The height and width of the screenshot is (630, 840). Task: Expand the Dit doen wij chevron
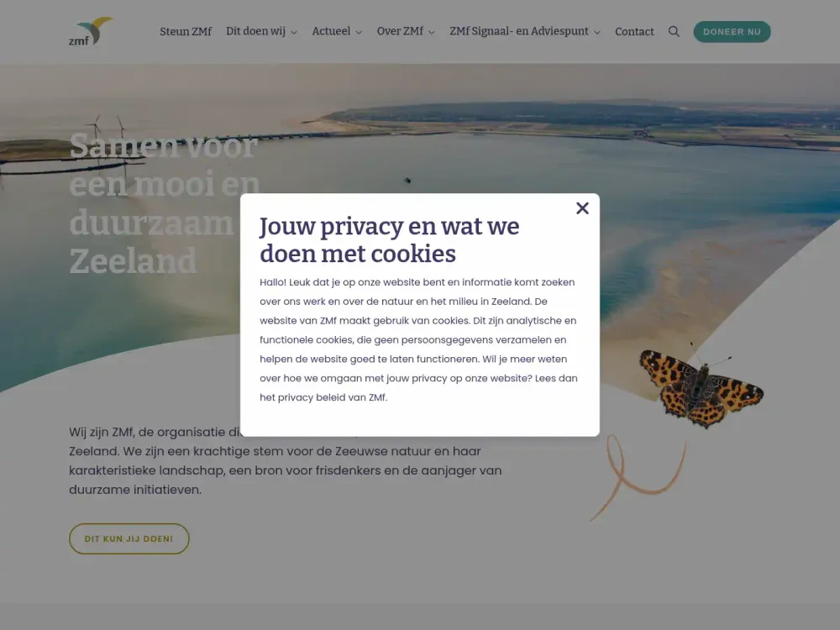[294, 32]
